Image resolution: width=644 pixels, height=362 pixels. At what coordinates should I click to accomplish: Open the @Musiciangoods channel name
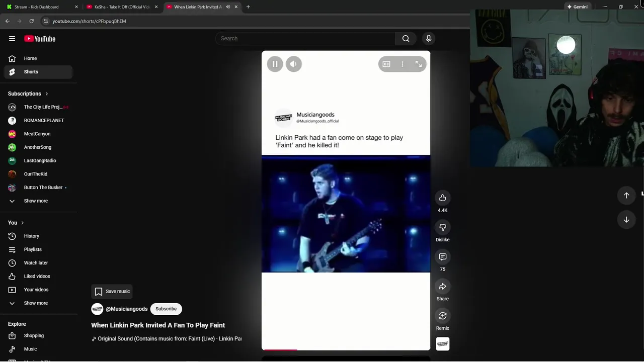coord(127,309)
